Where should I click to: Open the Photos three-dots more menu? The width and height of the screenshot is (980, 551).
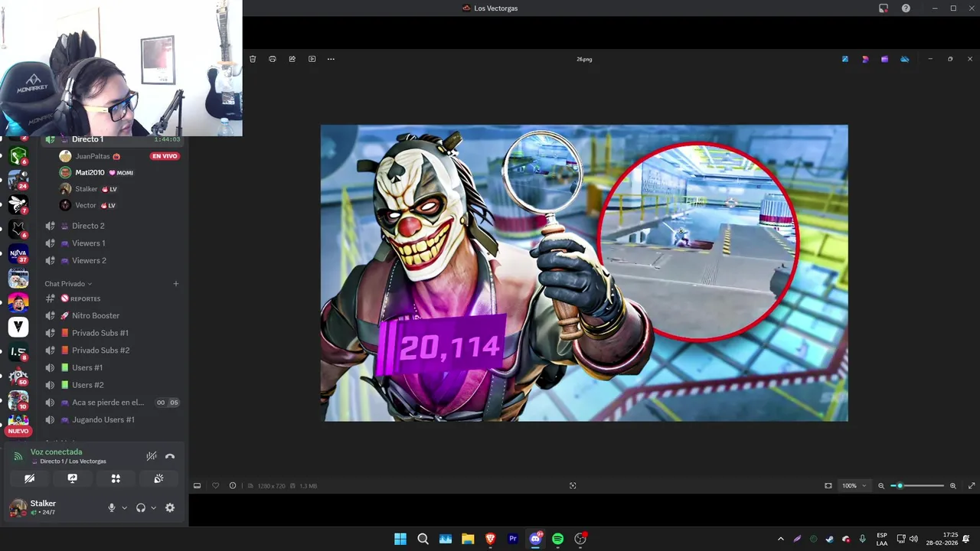click(x=331, y=59)
